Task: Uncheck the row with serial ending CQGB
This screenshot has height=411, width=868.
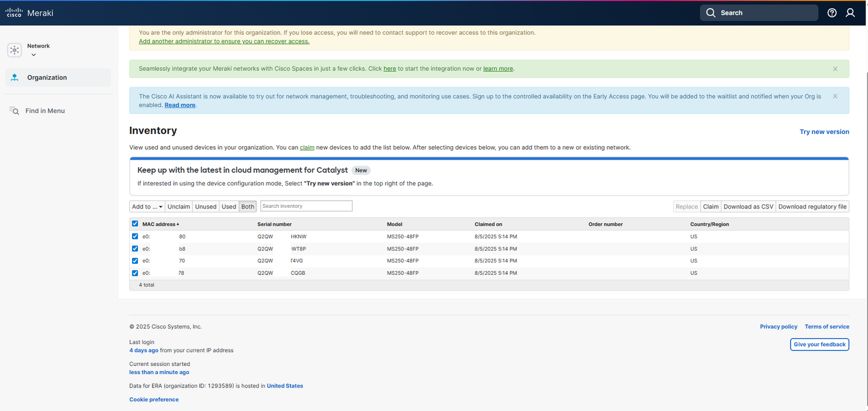Action: 135,273
